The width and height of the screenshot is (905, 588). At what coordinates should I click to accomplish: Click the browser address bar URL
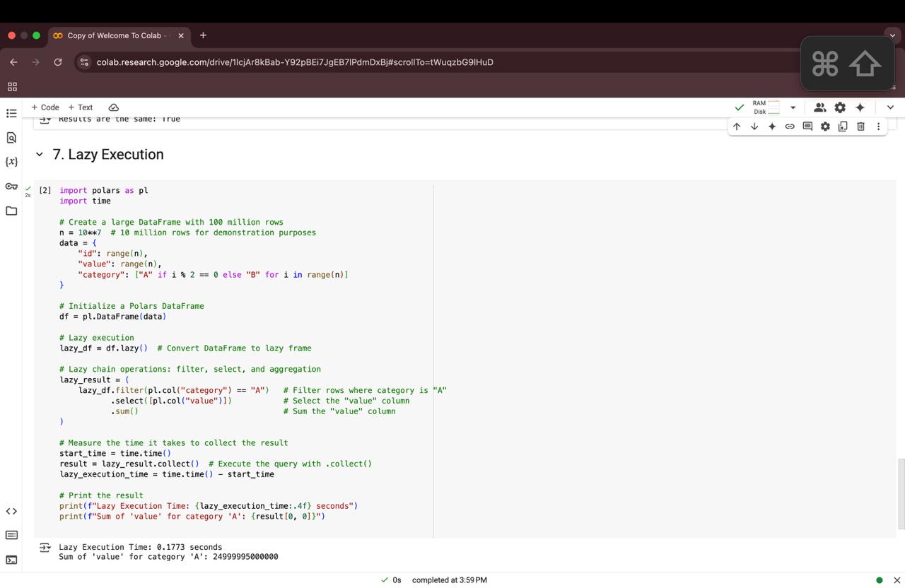point(295,62)
